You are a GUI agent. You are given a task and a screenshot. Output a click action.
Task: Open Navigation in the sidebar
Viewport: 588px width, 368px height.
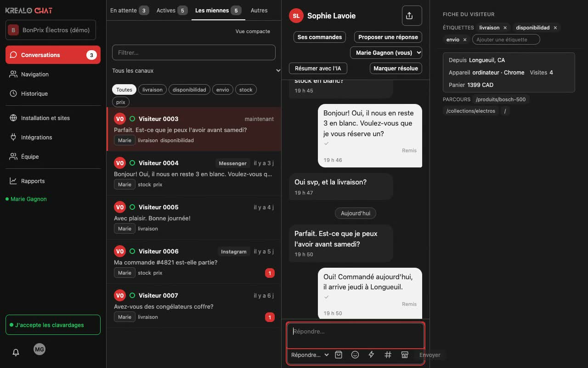(x=53, y=74)
